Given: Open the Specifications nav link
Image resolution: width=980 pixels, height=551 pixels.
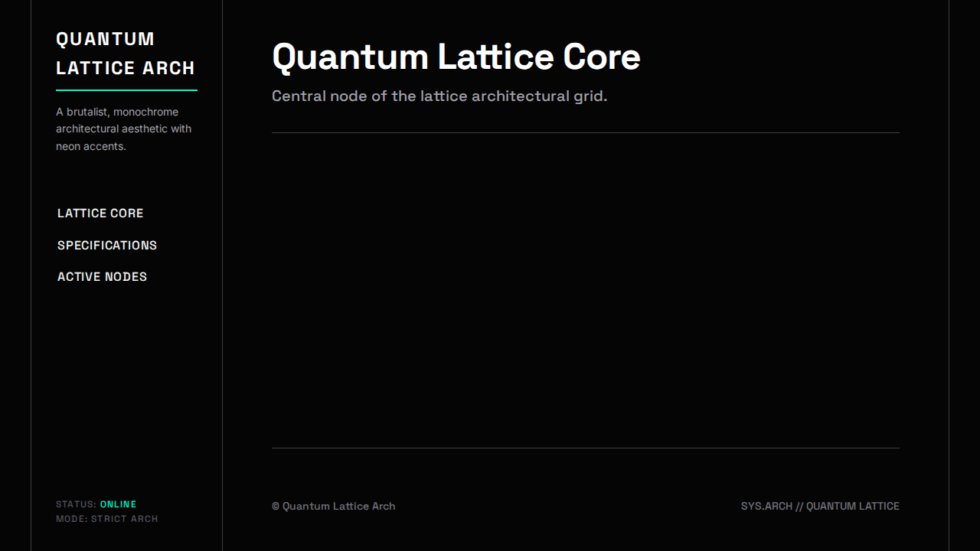Looking at the screenshot, I should (x=107, y=246).
